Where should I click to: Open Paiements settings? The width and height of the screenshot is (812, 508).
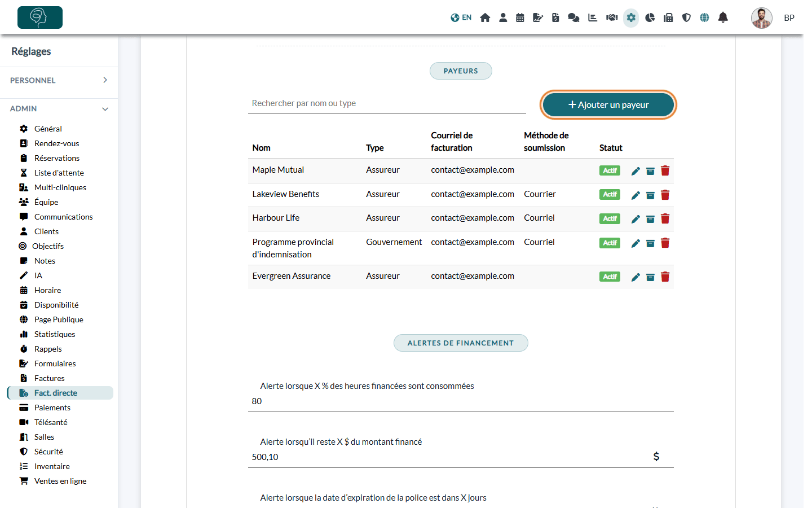[52, 408]
